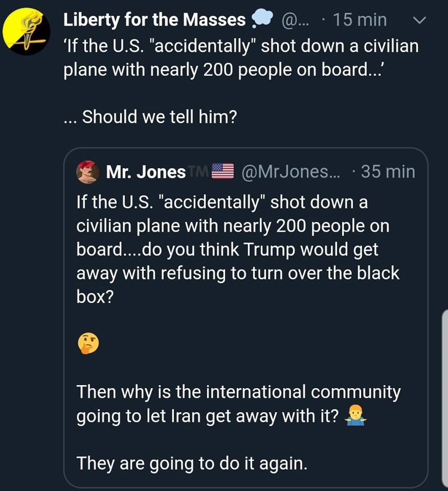Click the TM symbol after Mr. Jones
The height and width of the screenshot is (491, 448).
pos(198,172)
